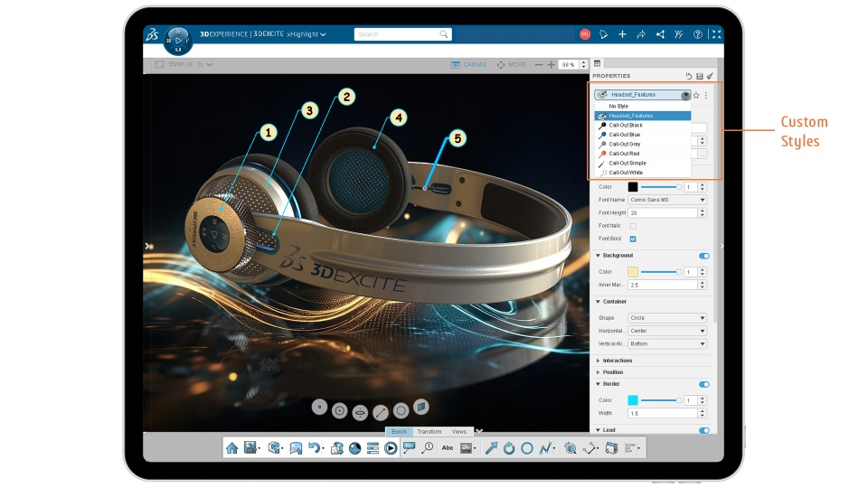Click the favorite star next to style dropdown
Viewport: 868px width, 488px height.
tap(696, 95)
